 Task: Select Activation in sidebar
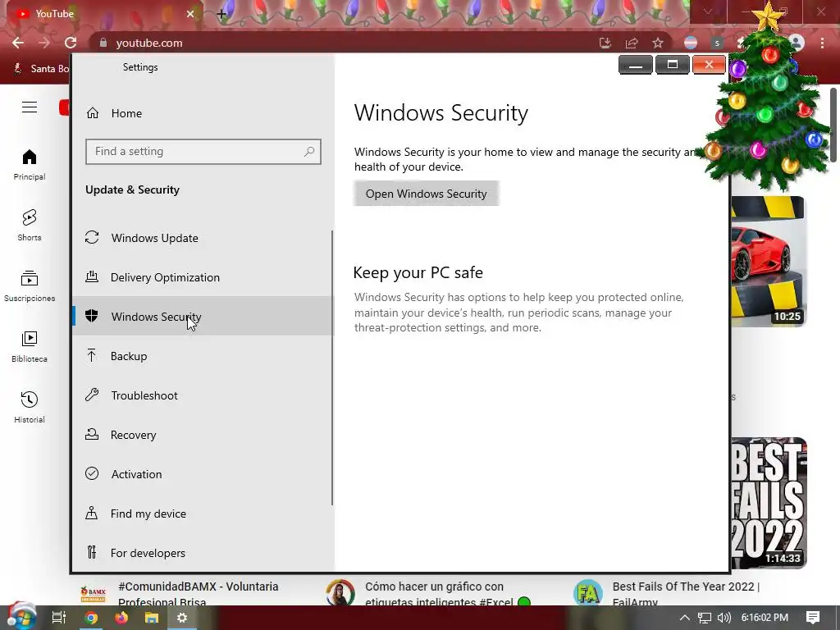tap(202, 474)
